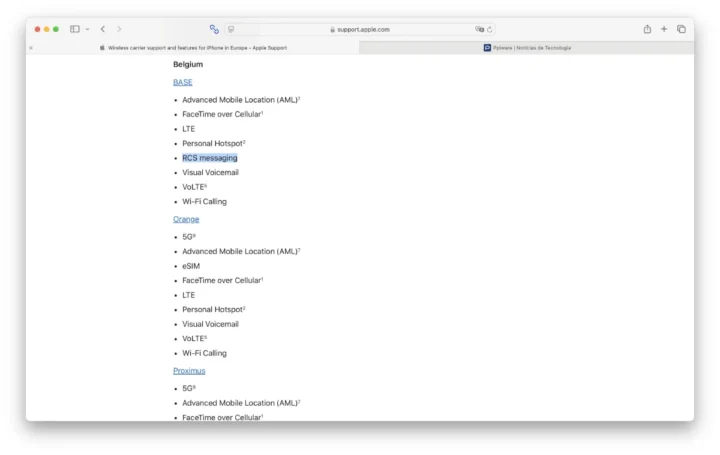Click Personal Hotspot under BASE

(214, 143)
